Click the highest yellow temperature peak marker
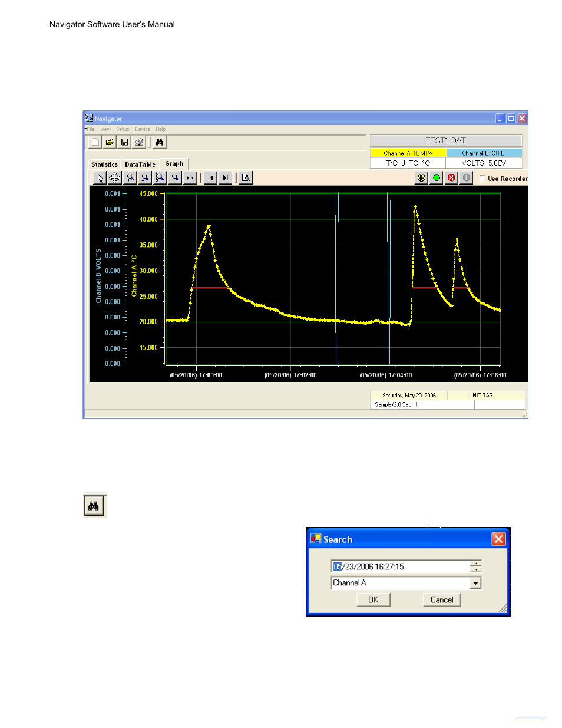This screenshot has width=562, height=728. (415, 206)
